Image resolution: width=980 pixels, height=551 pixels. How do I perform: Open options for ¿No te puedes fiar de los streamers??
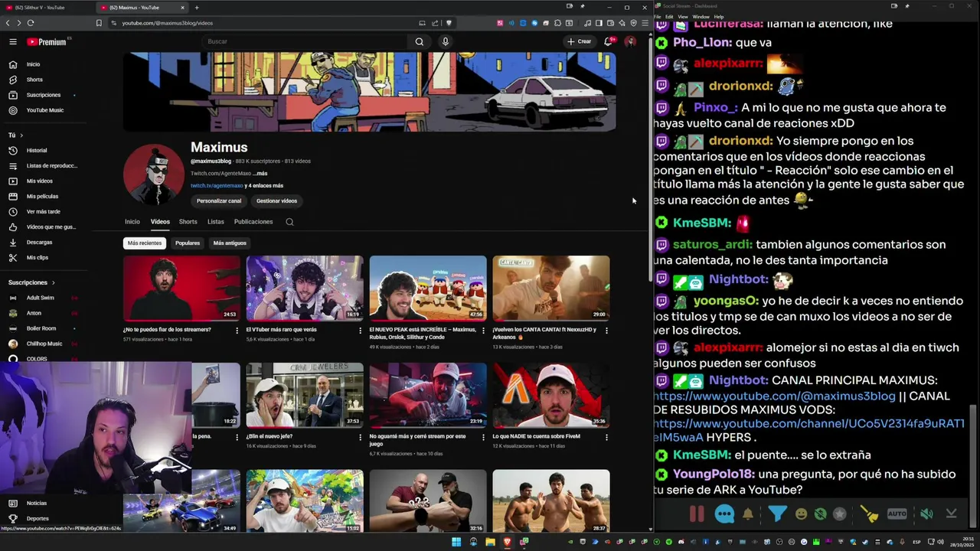237,331
